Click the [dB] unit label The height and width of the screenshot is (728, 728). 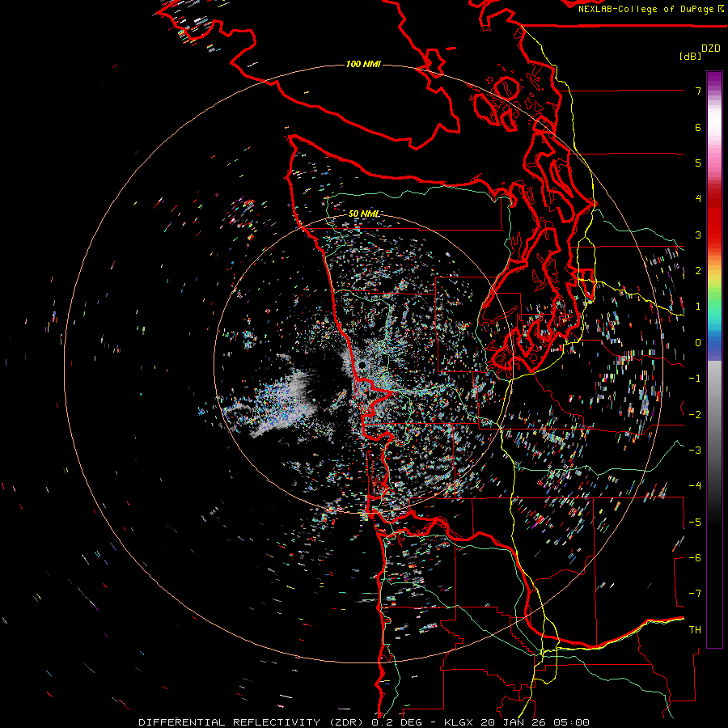(x=690, y=56)
